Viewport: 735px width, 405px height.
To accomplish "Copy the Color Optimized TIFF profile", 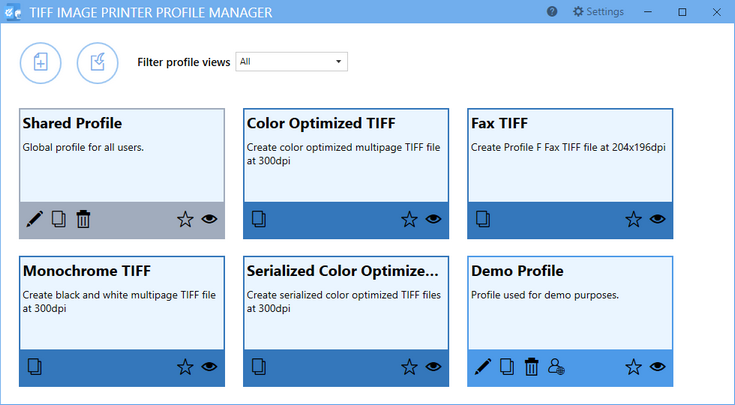I will pyautogui.click(x=259, y=219).
